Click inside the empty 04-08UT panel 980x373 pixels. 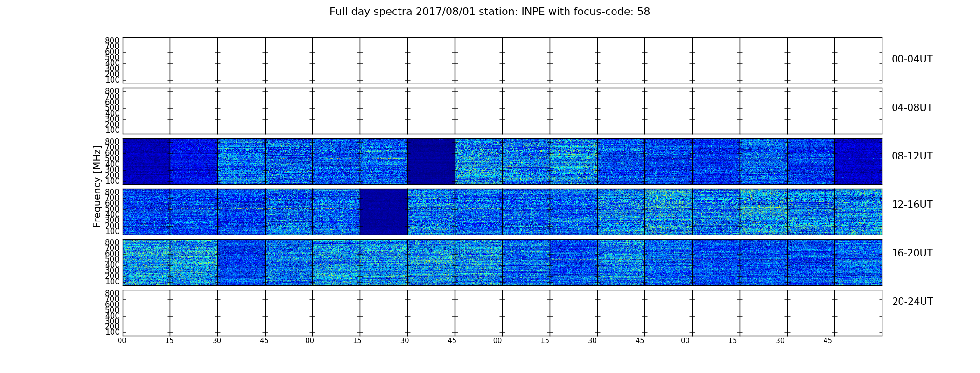(503, 111)
